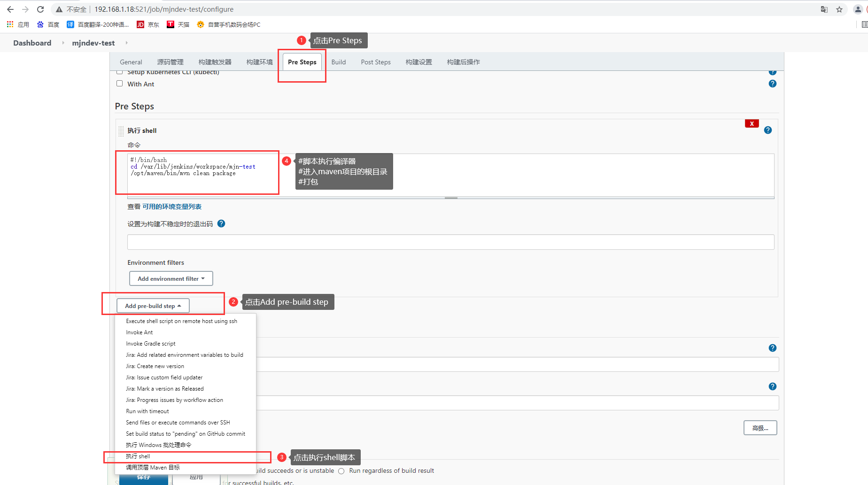Open the JD 京东 bookmark
The height and width of the screenshot is (485, 868).
(x=148, y=24)
